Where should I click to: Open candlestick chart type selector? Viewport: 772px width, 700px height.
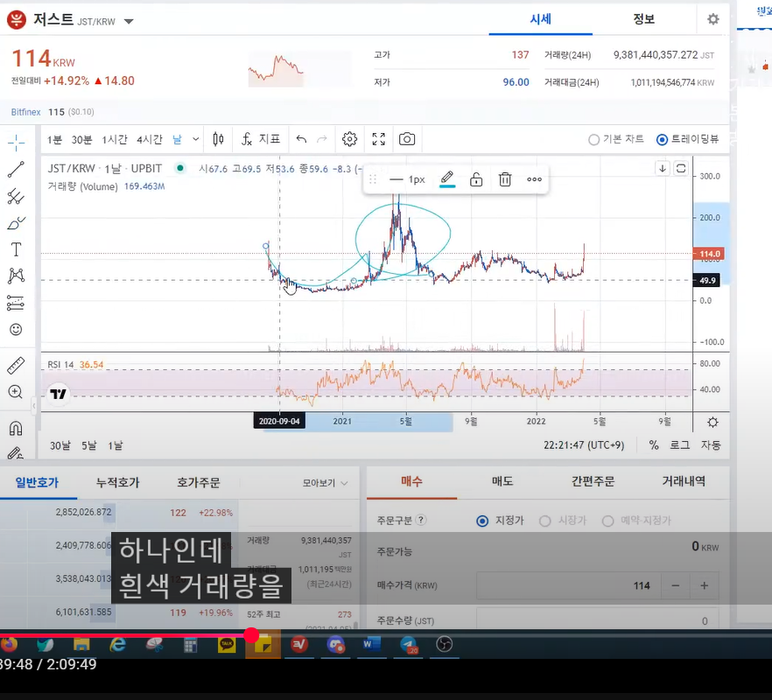218,139
